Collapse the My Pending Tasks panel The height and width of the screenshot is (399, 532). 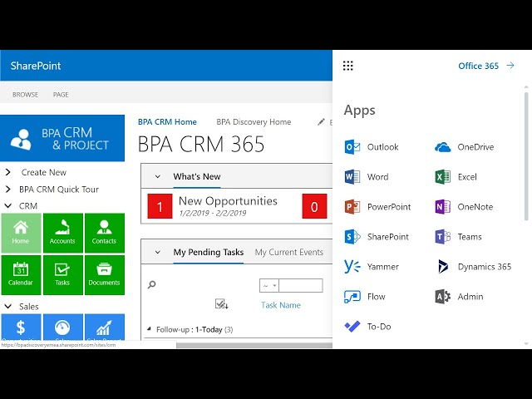[157, 252]
